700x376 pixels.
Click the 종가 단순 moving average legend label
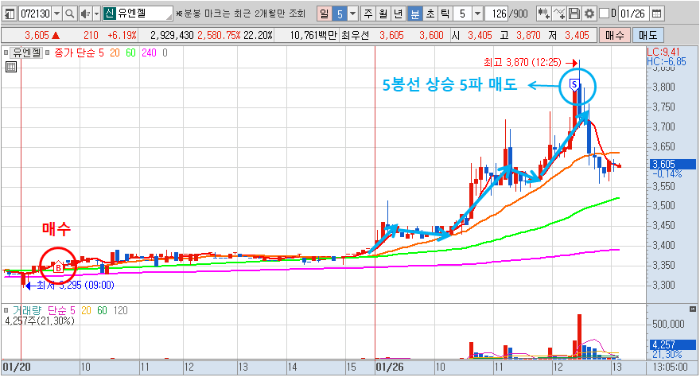[x=75, y=53]
